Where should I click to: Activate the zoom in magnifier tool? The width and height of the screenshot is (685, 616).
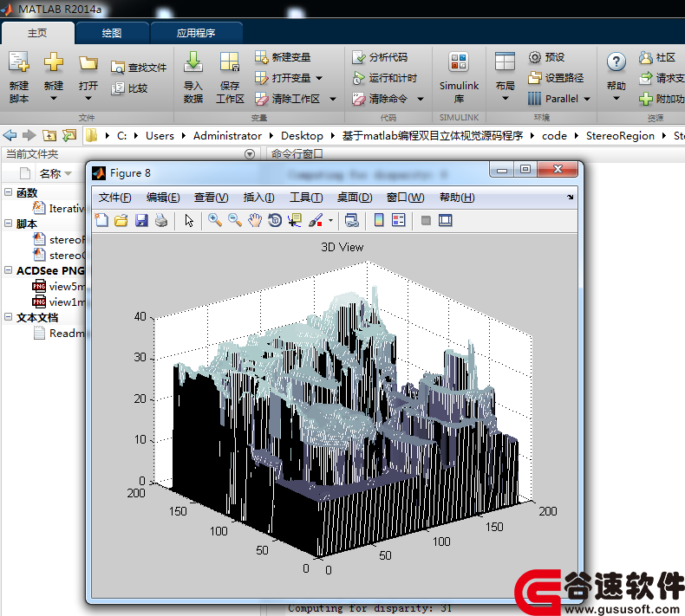(214, 220)
